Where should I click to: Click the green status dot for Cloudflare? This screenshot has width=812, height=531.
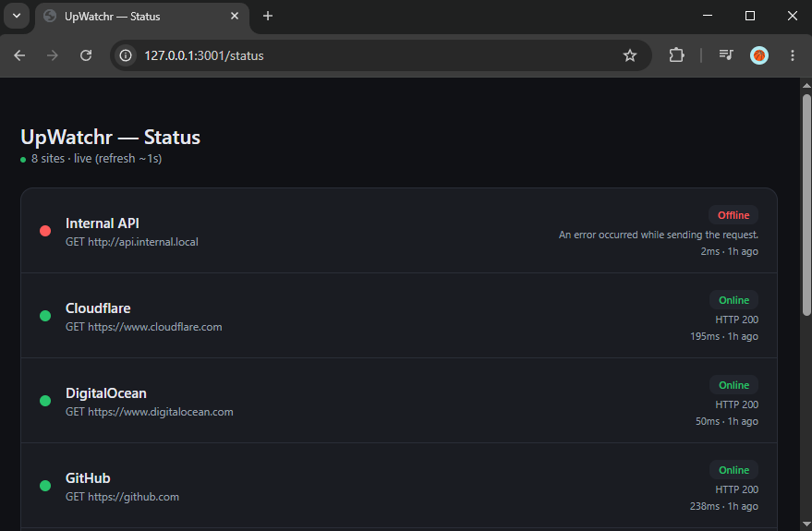coord(45,316)
